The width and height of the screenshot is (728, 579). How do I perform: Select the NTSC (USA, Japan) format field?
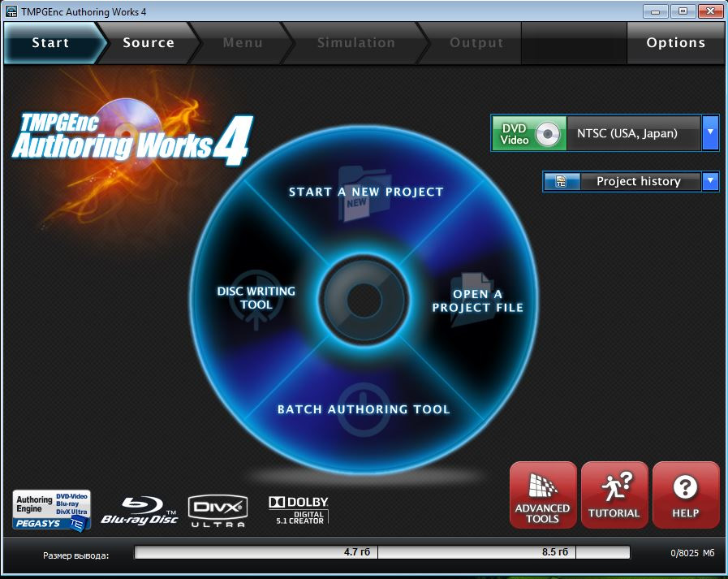coord(633,133)
